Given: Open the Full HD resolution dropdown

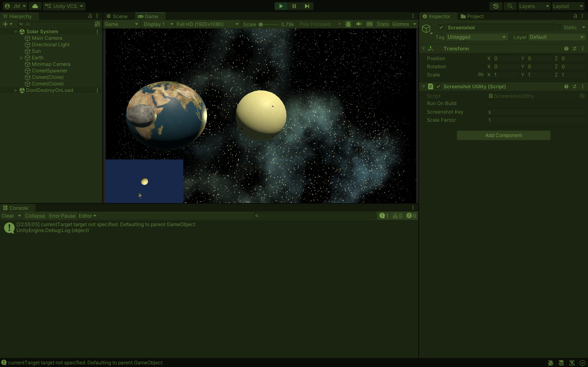Looking at the screenshot, I should pyautogui.click(x=207, y=24).
